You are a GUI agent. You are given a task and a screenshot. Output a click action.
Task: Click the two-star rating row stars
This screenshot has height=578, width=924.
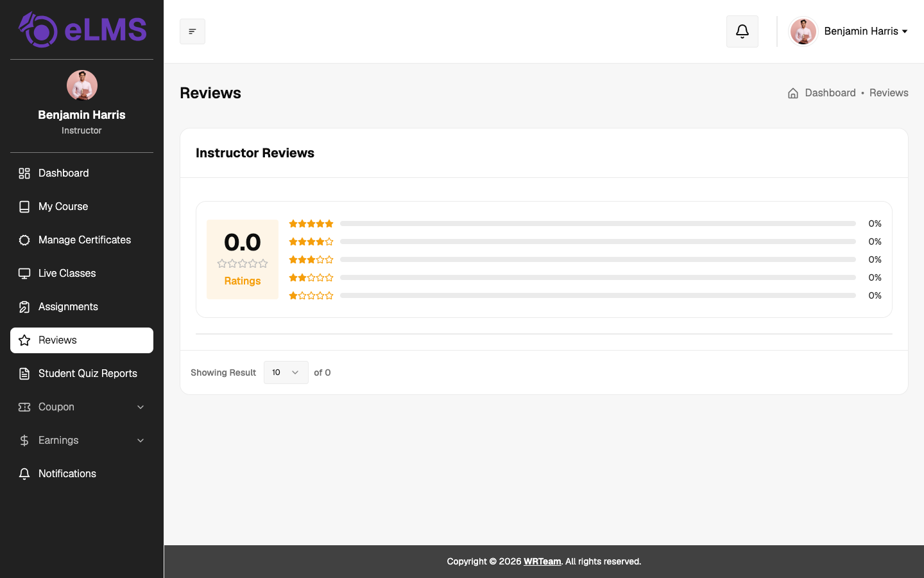click(311, 277)
